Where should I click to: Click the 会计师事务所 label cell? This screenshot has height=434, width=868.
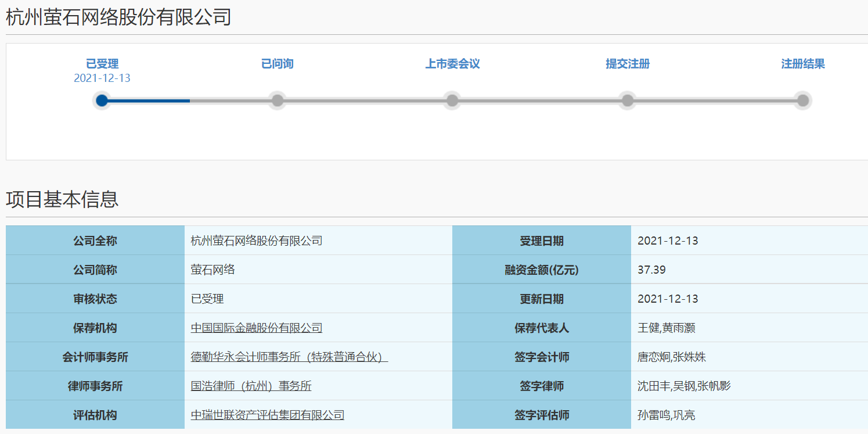95,357
